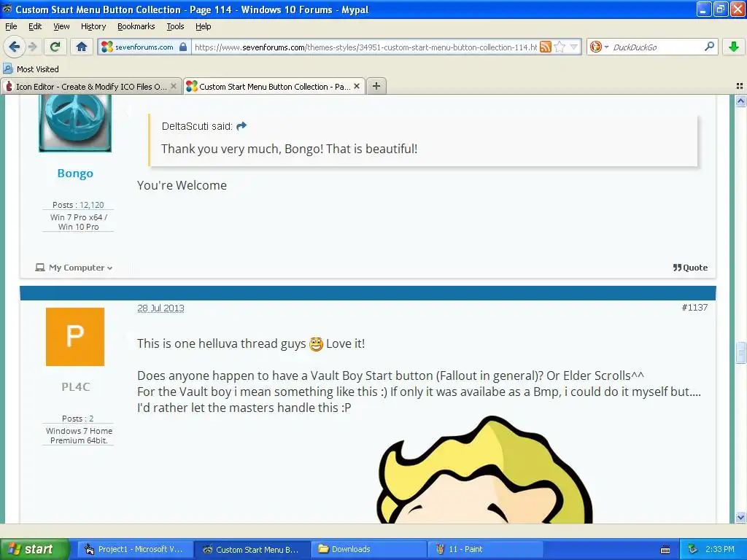Click the 28 Jul 2013 post date
This screenshot has width=747, height=560.
160,308
